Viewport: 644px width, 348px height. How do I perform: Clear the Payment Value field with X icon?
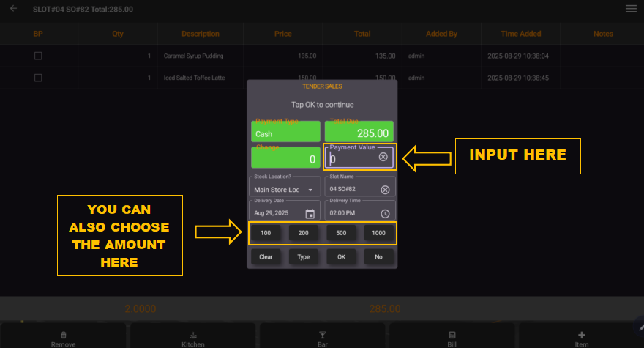pos(383,158)
